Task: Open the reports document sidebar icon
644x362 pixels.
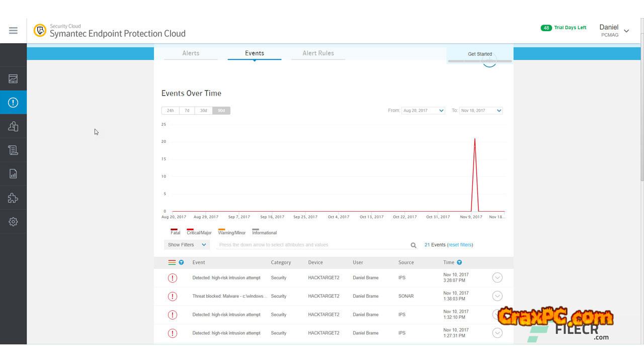Action: pos(13,174)
